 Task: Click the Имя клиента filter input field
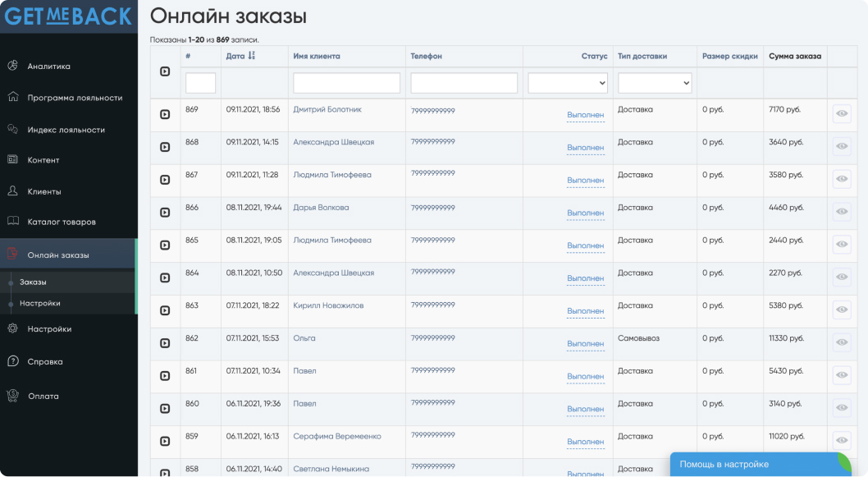(x=346, y=83)
